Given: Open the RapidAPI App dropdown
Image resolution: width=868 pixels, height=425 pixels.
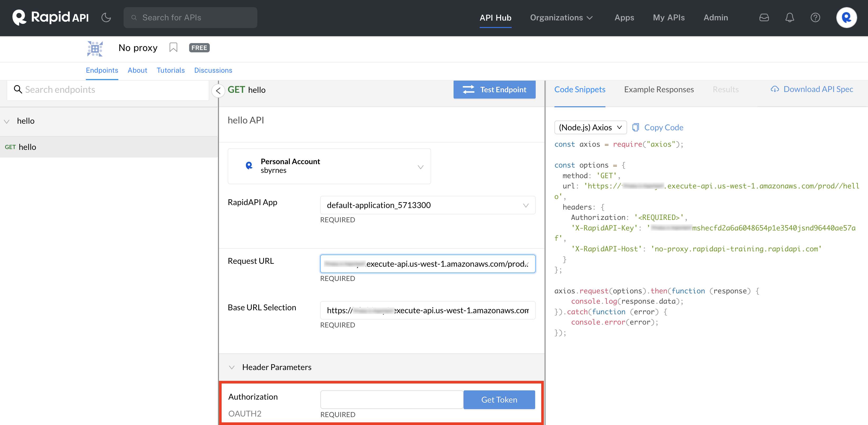Looking at the screenshot, I should point(427,205).
